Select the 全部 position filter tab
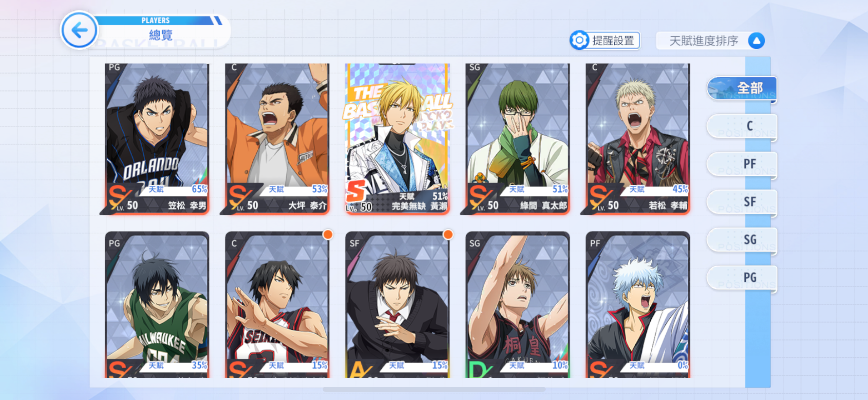 click(x=742, y=88)
